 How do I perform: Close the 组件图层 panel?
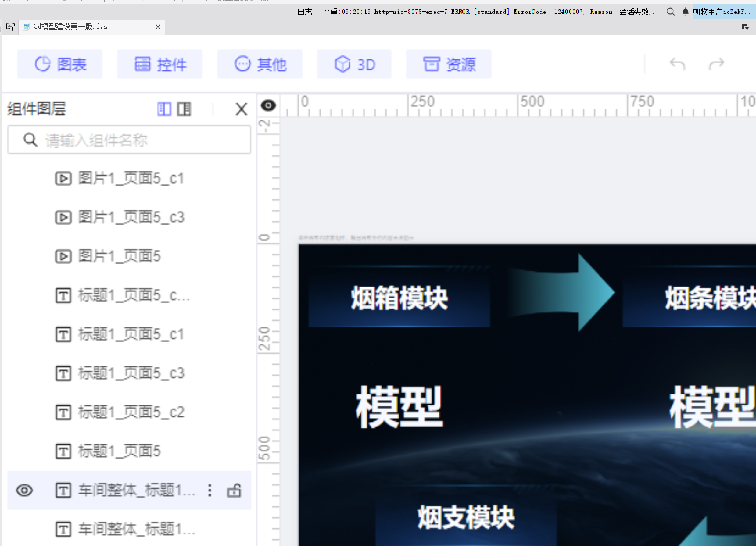click(241, 109)
